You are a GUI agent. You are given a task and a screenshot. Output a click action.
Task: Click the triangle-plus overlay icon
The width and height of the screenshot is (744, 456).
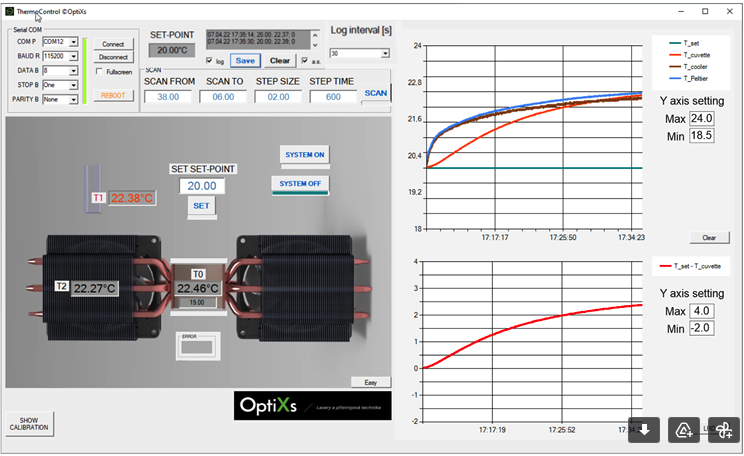click(684, 429)
